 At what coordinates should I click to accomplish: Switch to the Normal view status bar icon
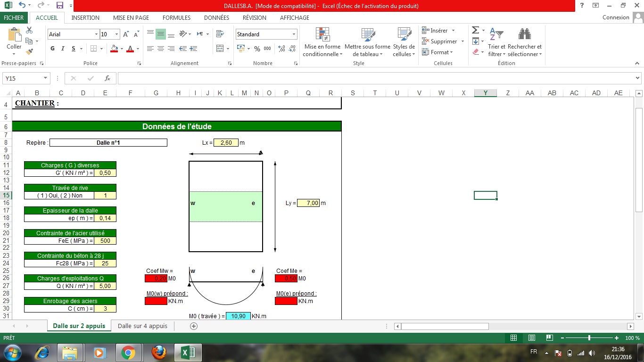click(514, 338)
